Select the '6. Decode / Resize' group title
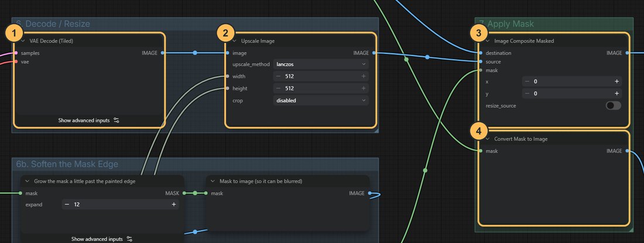The height and width of the screenshot is (243, 644). click(x=53, y=24)
